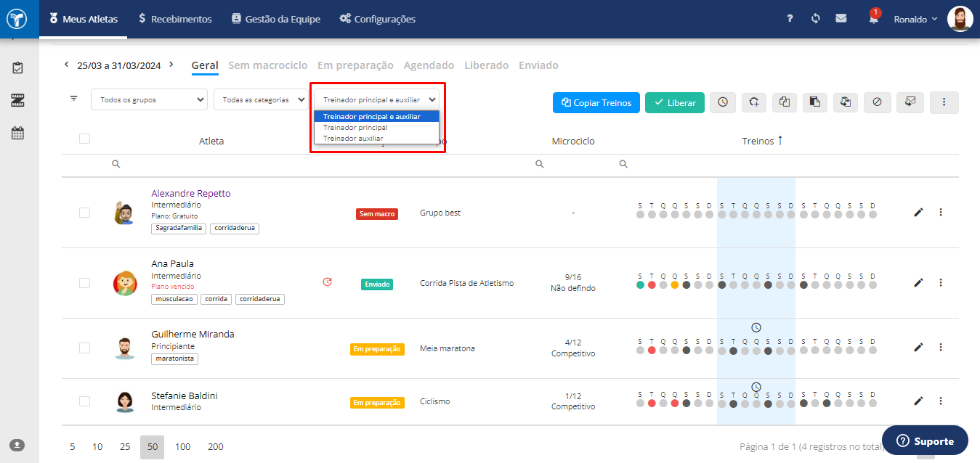This screenshot has height=463, width=980.
Task: Open Meus Atletas navigation tab
Action: pos(84,19)
